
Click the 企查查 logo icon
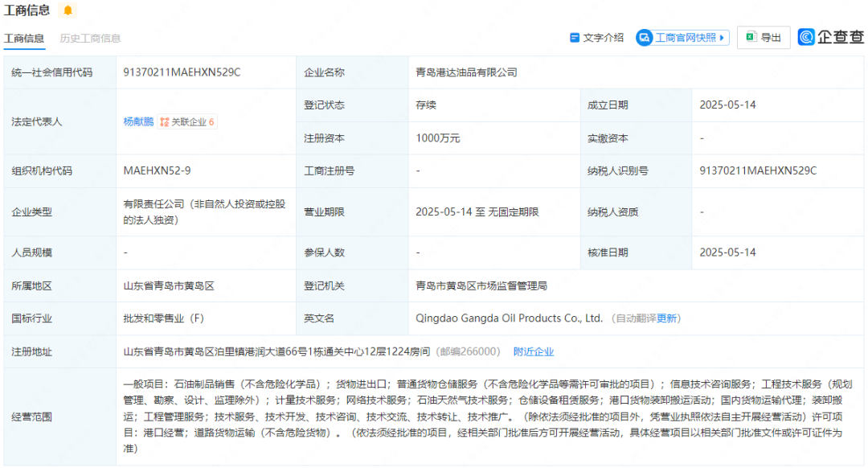click(806, 37)
